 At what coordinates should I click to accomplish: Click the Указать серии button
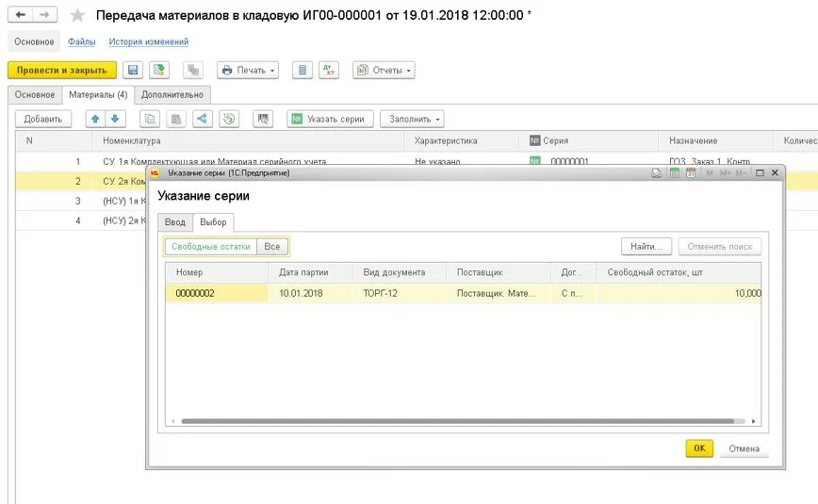330,119
